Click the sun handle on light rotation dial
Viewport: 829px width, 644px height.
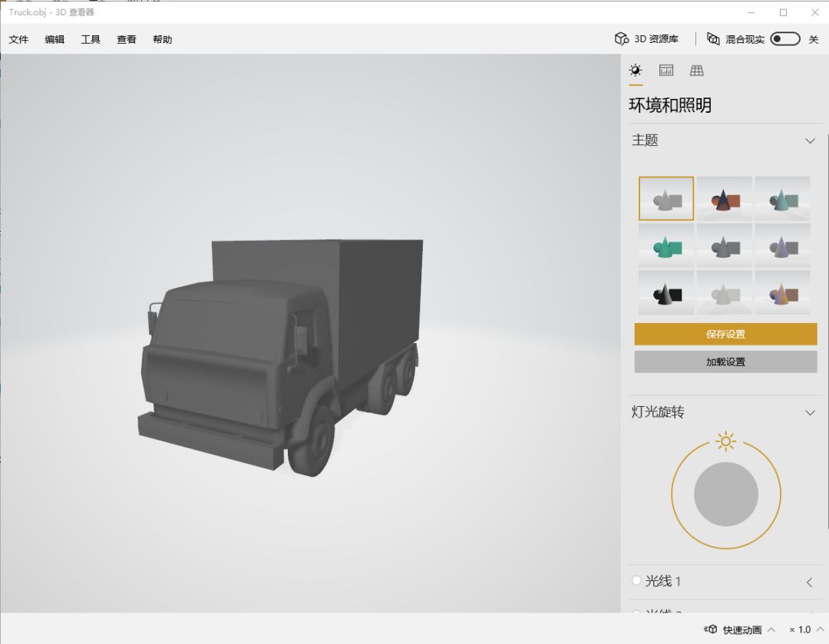pyautogui.click(x=726, y=441)
